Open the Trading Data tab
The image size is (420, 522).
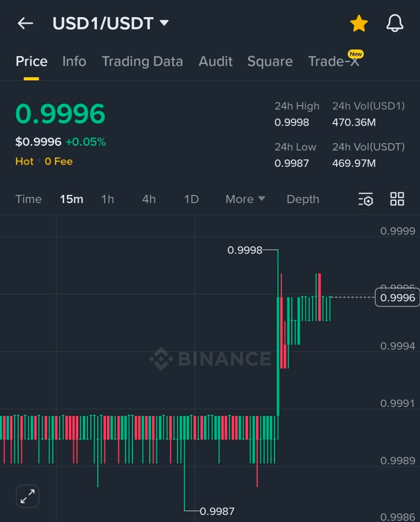[x=142, y=61]
